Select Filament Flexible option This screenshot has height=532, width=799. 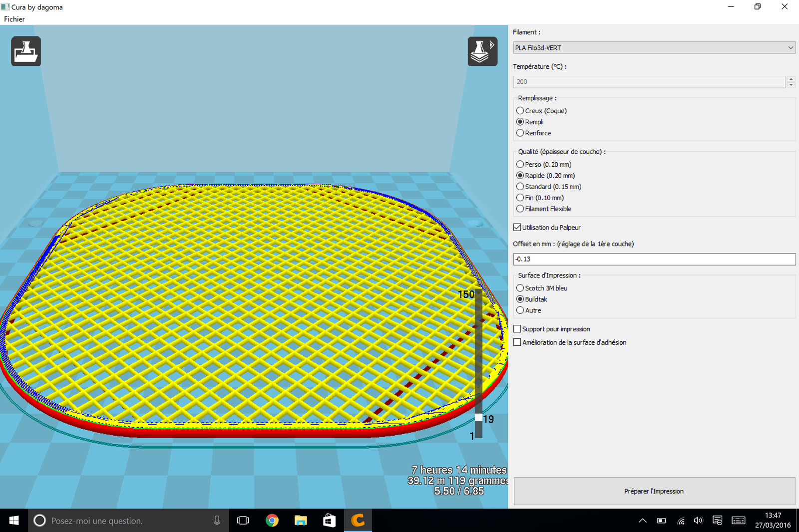pyautogui.click(x=544, y=209)
